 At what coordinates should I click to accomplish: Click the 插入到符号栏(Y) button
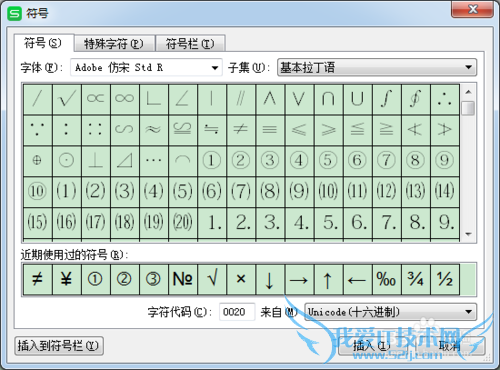[x=59, y=346]
